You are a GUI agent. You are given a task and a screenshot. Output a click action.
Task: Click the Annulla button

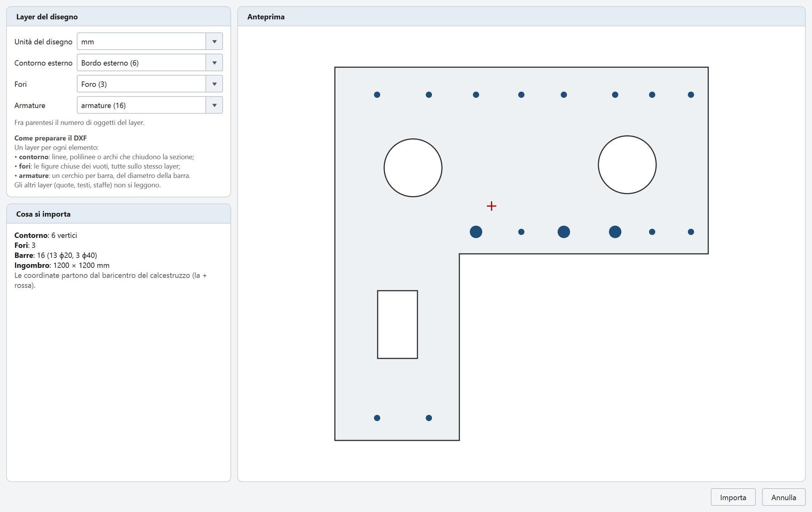click(783, 497)
